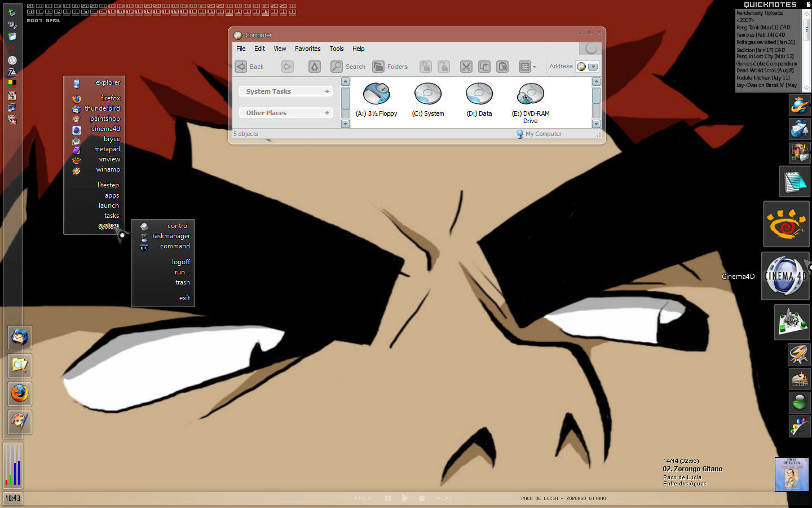The width and height of the screenshot is (812, 508).
Task: Open the Favorites menu
Action: pos(307,49)
